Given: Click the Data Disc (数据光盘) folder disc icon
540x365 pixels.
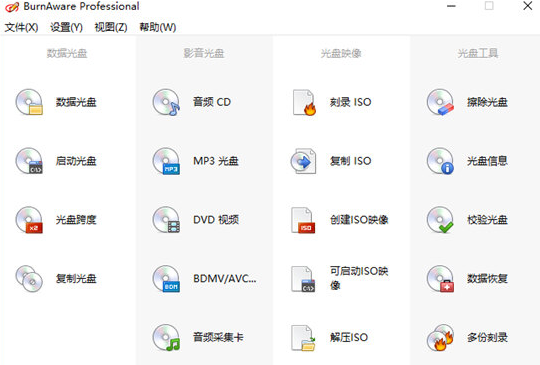Looking at the screenshot, I should click(x=29, y=102).
